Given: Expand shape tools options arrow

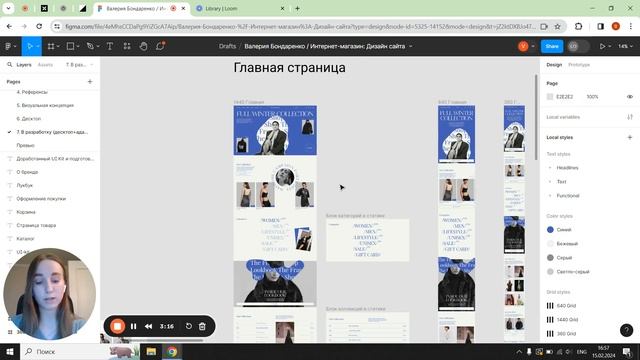Looking at the screenshot, I should click(78, 47).
